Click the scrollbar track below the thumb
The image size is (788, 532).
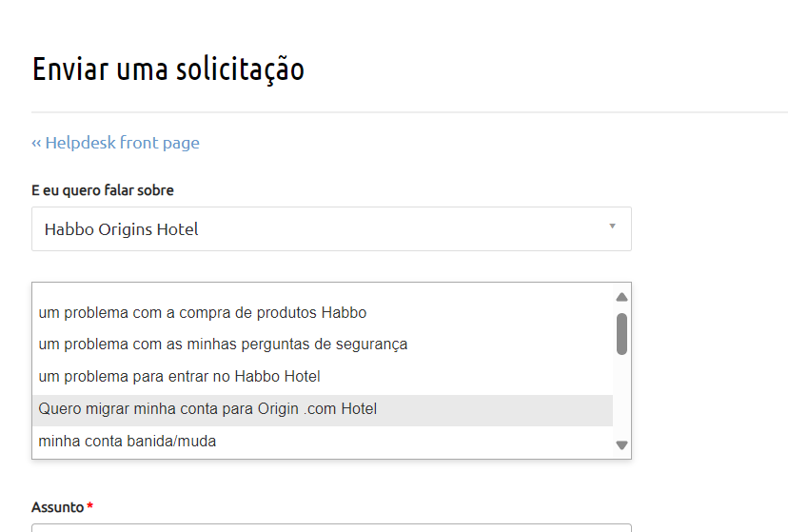(x=621, y=400)
